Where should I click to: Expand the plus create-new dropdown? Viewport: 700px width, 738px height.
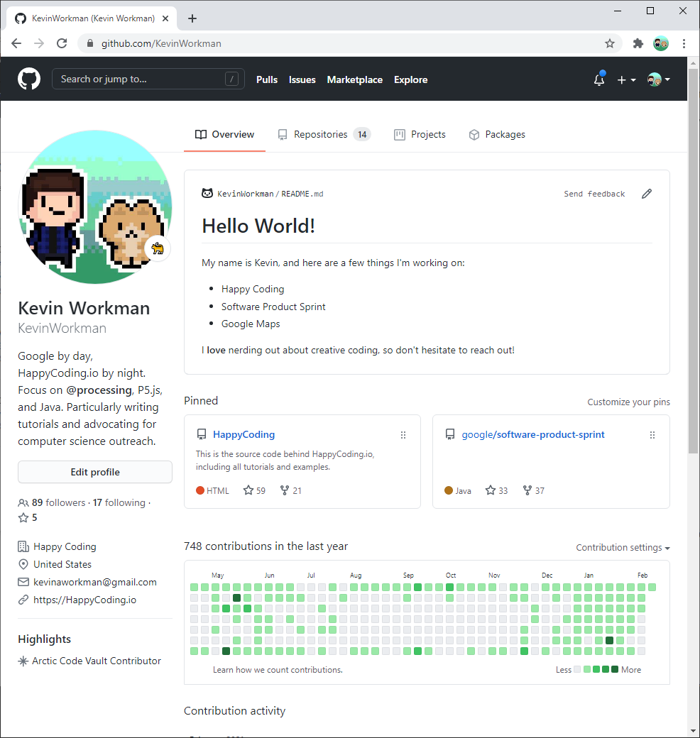pyautogui.click(x=627, y=79)
